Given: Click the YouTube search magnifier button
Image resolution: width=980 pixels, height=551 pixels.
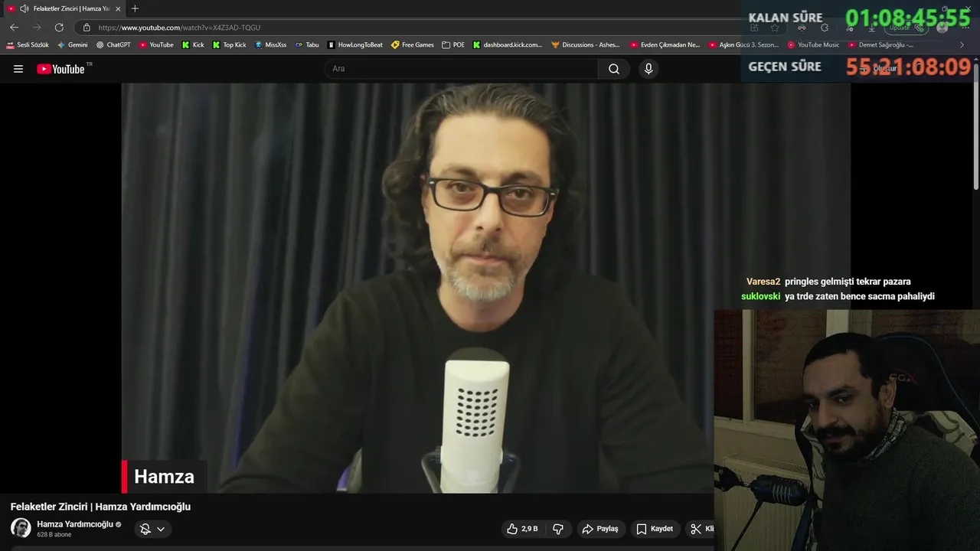Looking at the screenshot, I should 614,69.
